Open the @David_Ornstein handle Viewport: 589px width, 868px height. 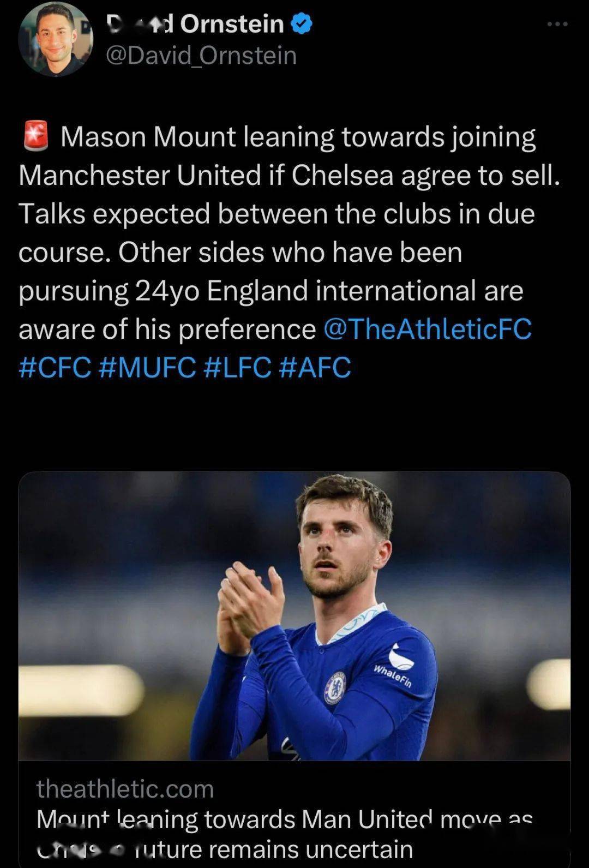(x=201, y=56)
